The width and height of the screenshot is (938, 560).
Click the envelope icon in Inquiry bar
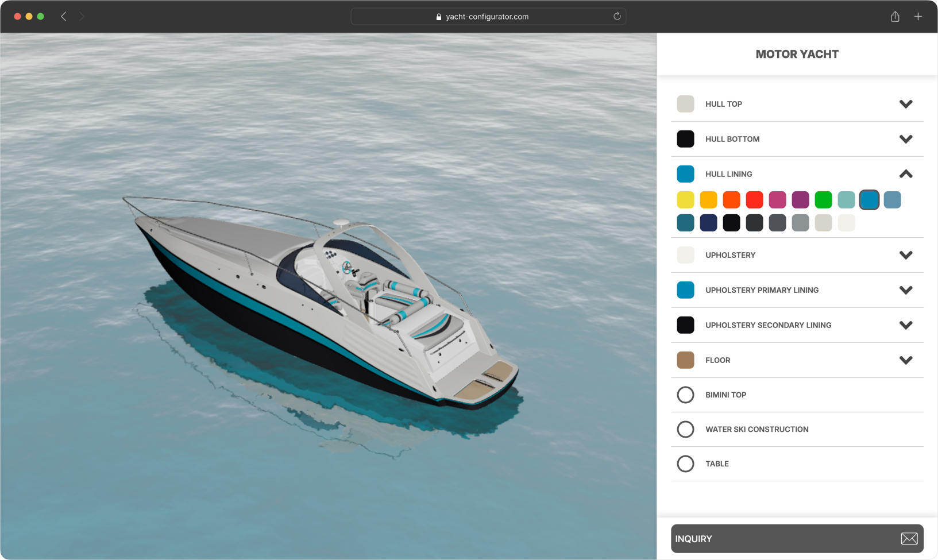pyautogui.click(x=909, y=539)
